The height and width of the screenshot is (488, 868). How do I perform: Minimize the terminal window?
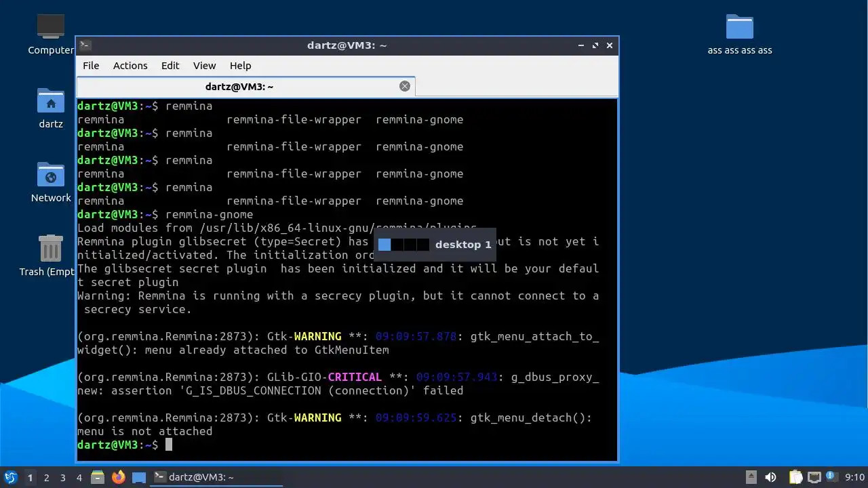(x=581, y=45)
